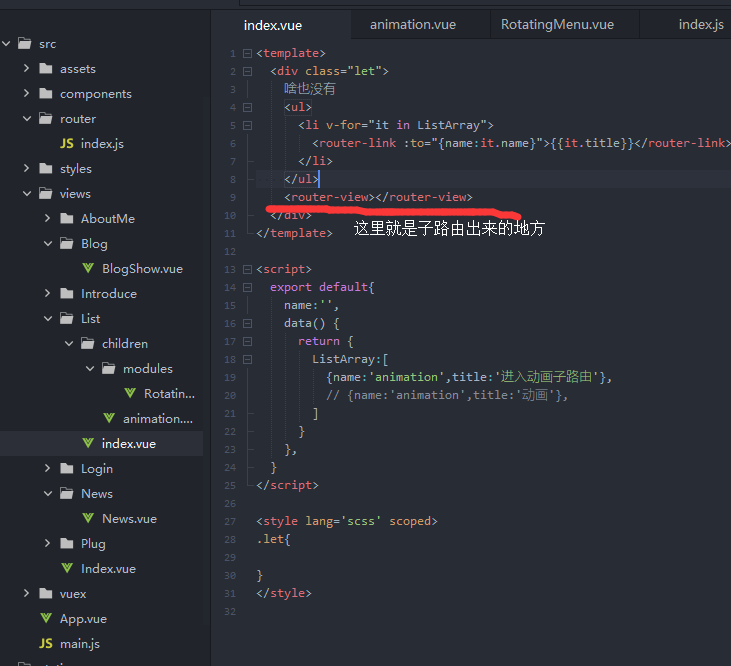The image size is (731, 666).
Task: Expand the components folder chevron
Action: tap(27, 94)
